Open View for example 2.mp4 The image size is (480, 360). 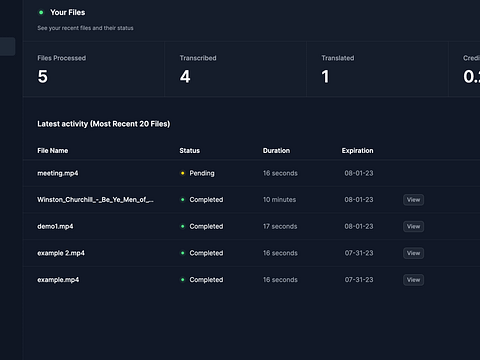(413, 253)
